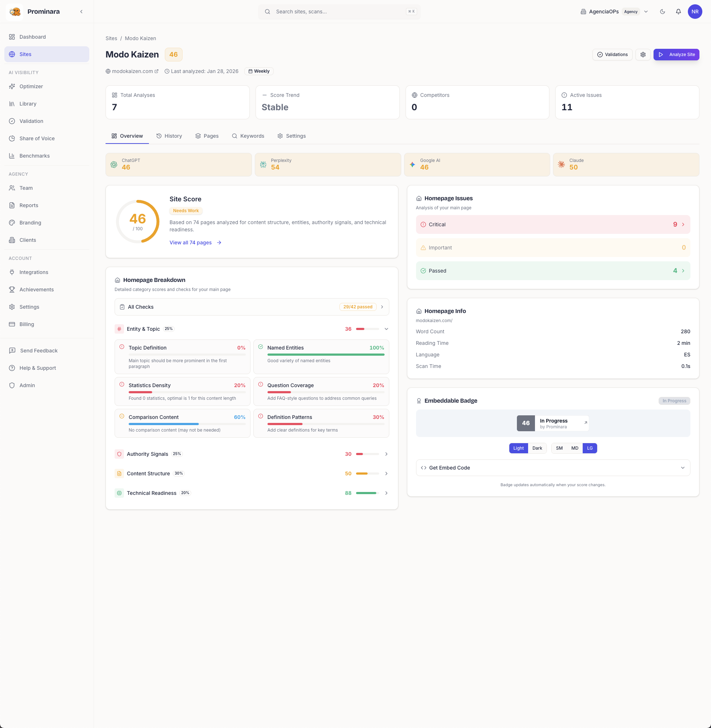711x728 pixels.
Task: Select the SM badge size
Action: pos(559,448)
